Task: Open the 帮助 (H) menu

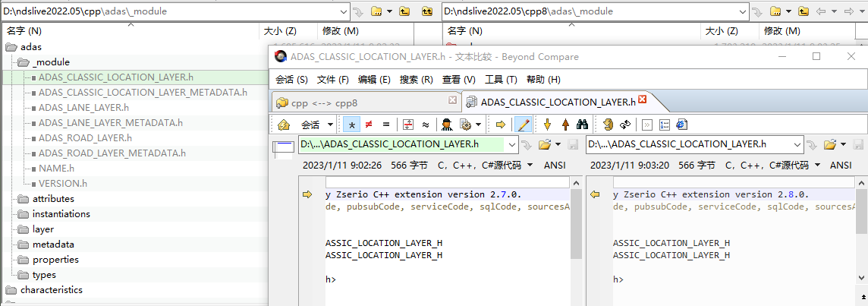Action: pos(543,79)
